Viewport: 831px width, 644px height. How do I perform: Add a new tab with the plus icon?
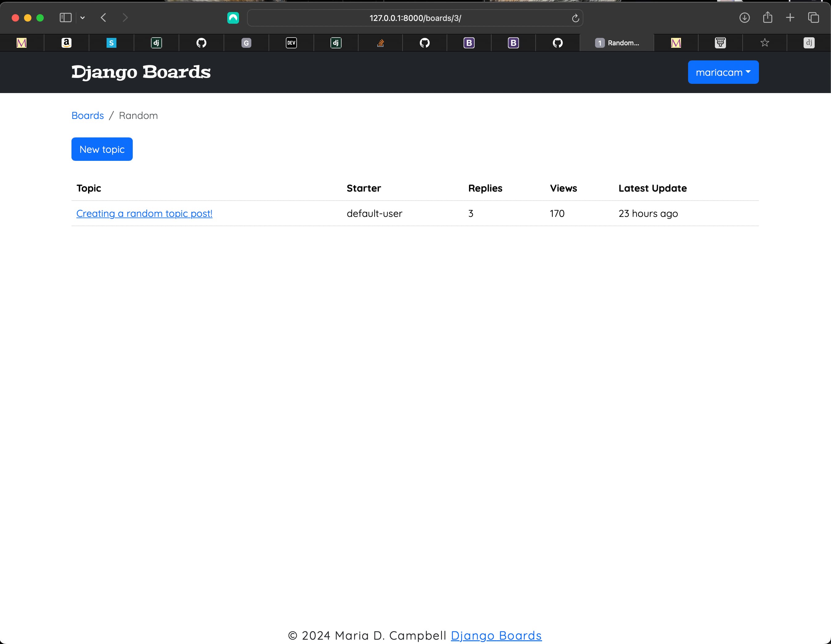[790, 18]
